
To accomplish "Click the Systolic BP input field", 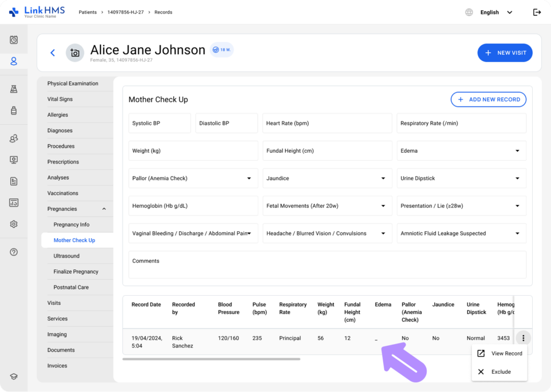I will point(159,123).
